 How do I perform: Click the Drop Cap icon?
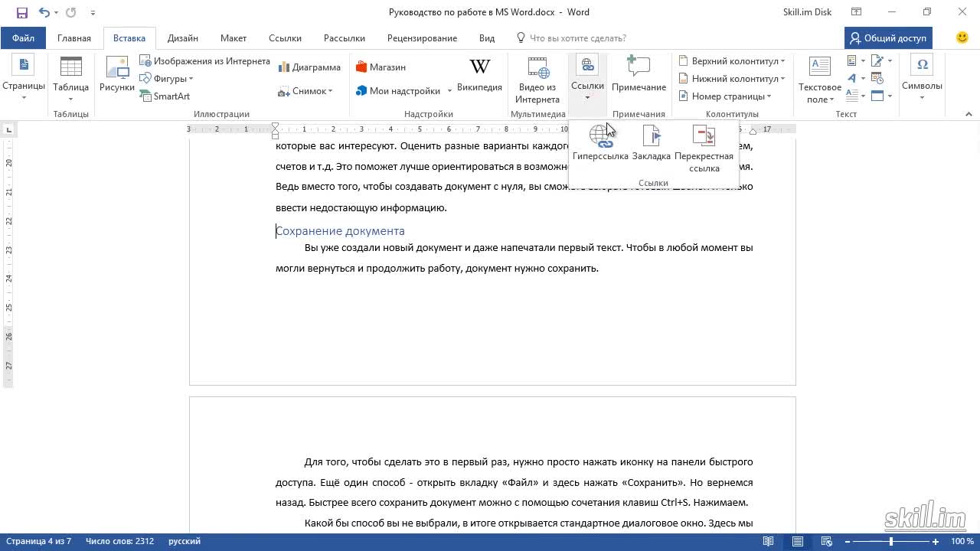coord(852,96)
